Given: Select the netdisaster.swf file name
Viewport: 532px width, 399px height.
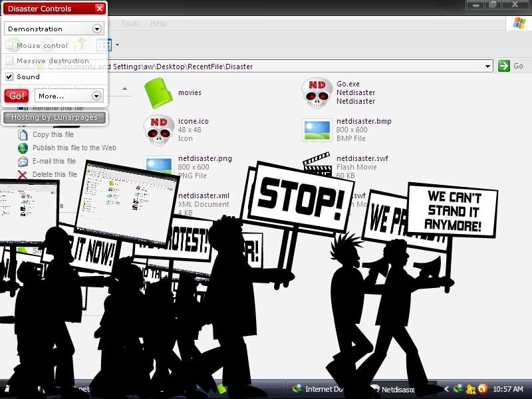Looking at the screenshot, I should 362,158.
